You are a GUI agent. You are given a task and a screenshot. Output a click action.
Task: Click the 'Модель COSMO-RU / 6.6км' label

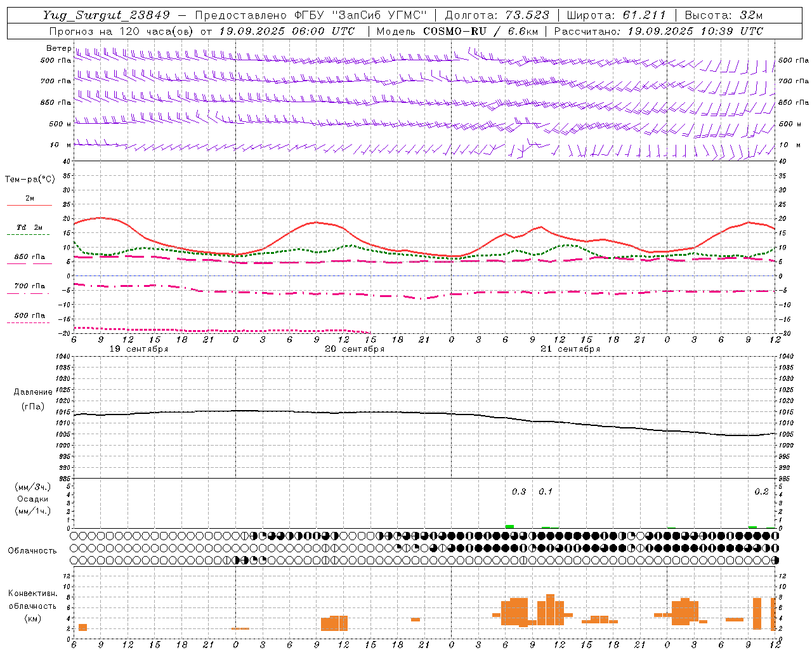click(457, 31)
